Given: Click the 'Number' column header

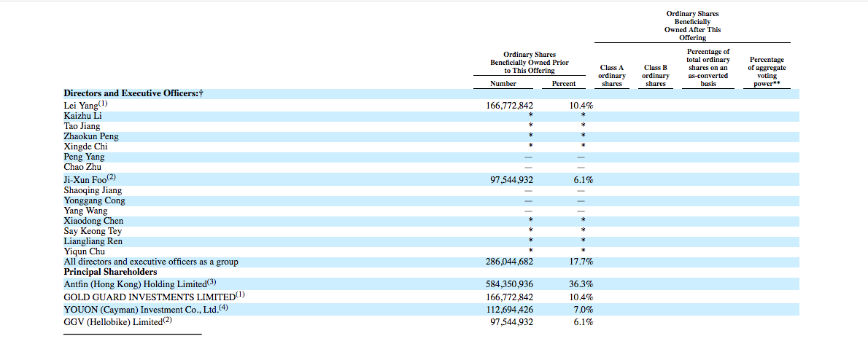Looking at the screenshot, I should click(503, 84).
